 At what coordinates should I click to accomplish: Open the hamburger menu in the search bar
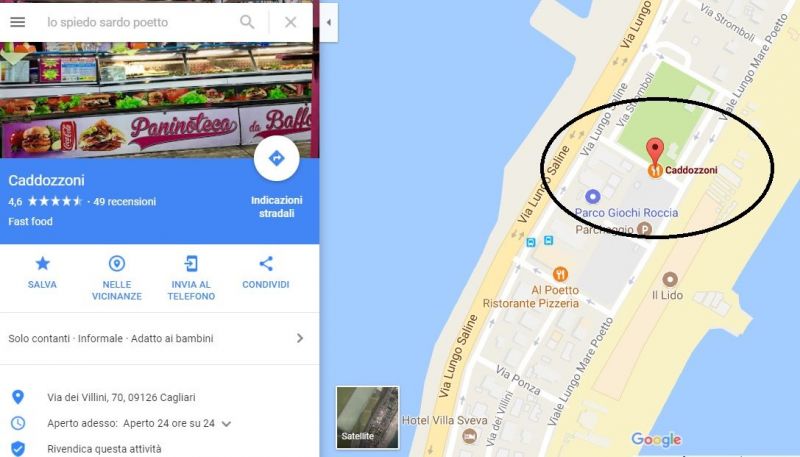click(18, 22)
